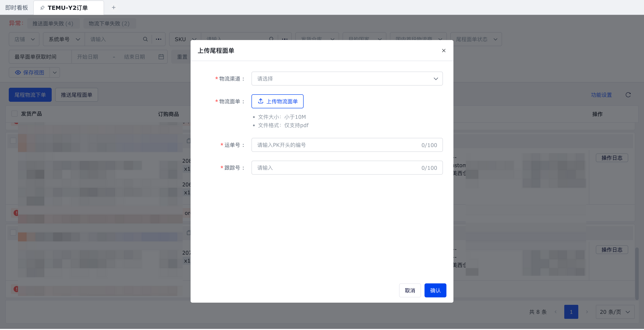The height and width of the screenshot is (330, 644).
Task: Click the search icon in 系统单号 field
Action: click(x=145, y=39)
